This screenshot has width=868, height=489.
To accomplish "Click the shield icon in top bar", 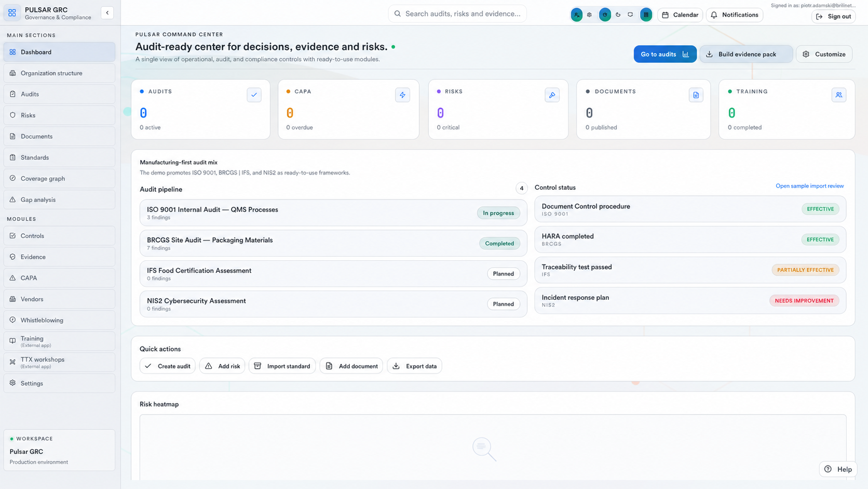I will [605, 15].
